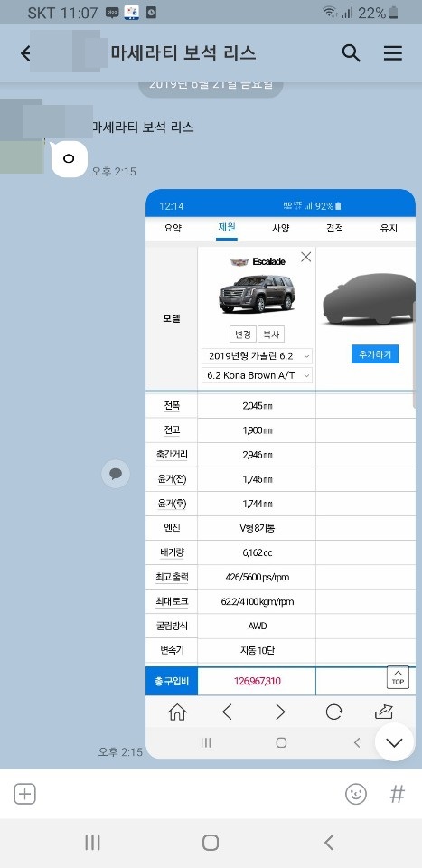Tap the 변속기 spec label

(x=172, y=650)
